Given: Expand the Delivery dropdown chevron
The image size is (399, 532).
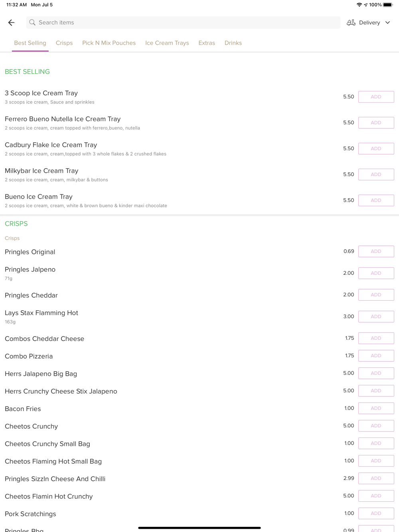Looking at the screenshot, I should point(387,23).
